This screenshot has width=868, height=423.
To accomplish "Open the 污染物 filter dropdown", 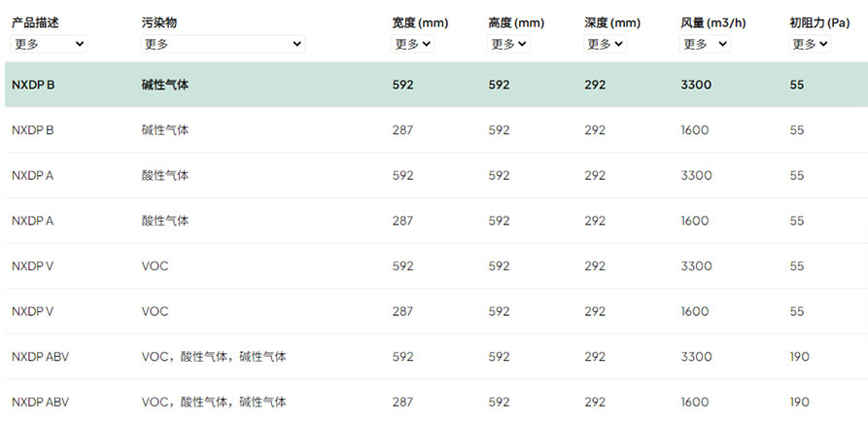I will [x=223, y=44].
